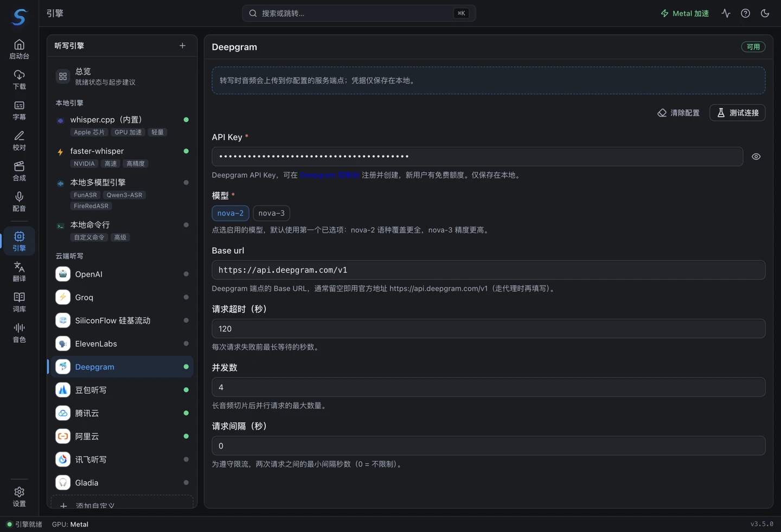Select the nova-3 model chip

coord(271,213)
